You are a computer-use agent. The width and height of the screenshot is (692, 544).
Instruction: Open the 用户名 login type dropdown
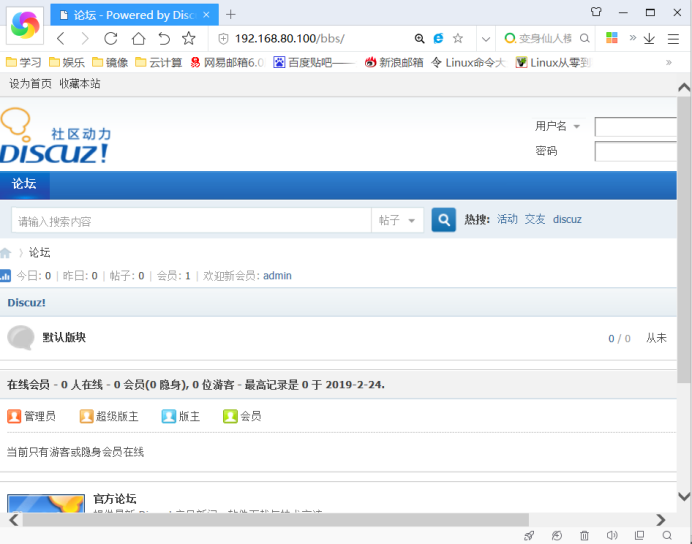tap(558, 126)
